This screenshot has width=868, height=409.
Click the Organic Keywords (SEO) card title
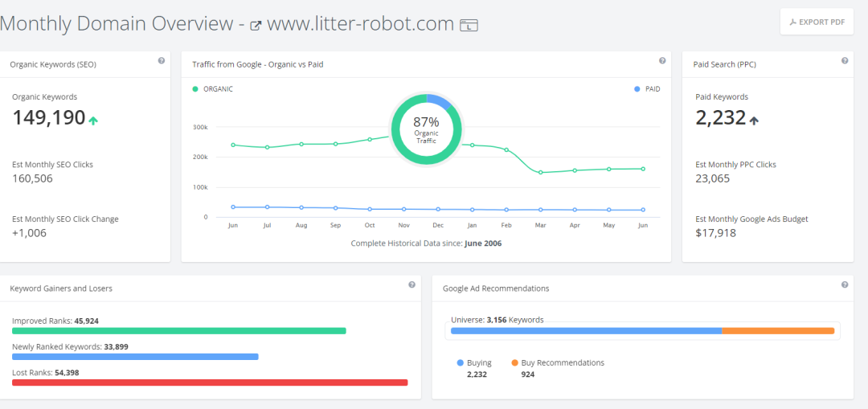[x=53, y=64]
